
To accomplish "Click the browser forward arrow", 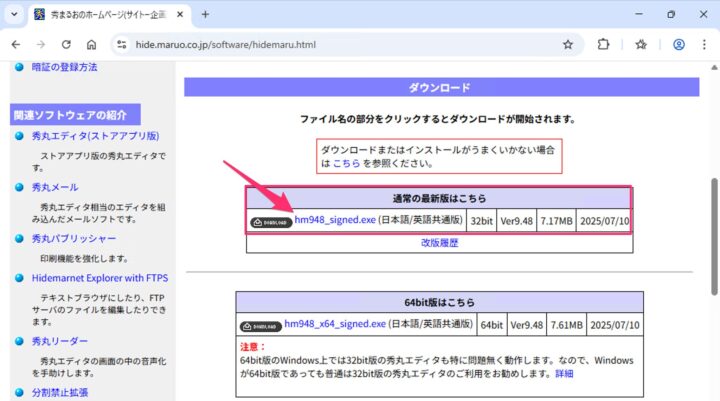I will pyautogui.click(x=41, y=45).
